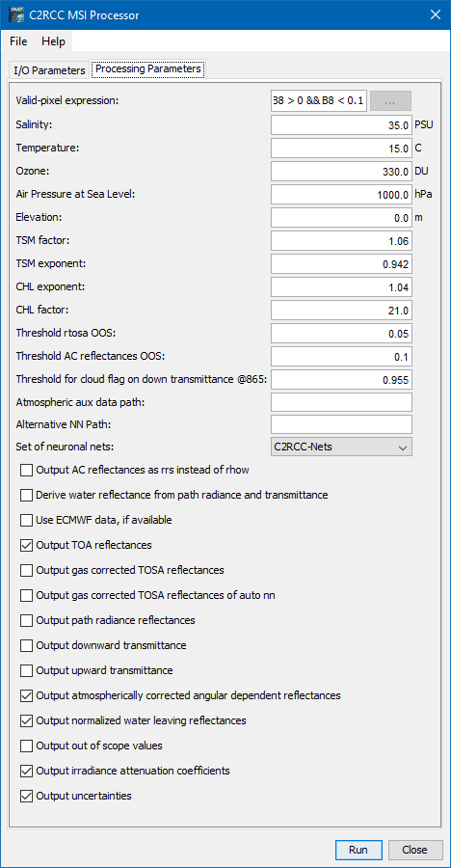Image resolution: width=451 pixels, height=868 pixels.
Task: Uncheck Output irradiance attenuation coefficients
Action: 26,771
